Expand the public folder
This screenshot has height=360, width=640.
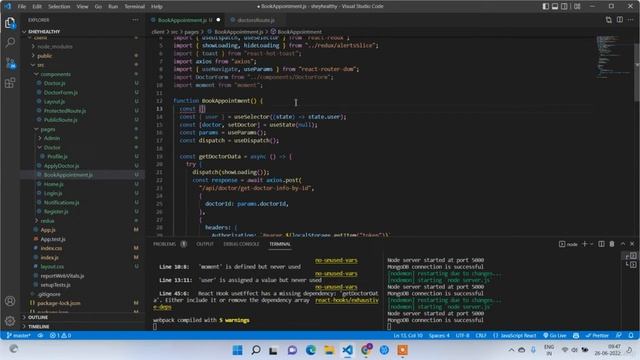(44, 56)
